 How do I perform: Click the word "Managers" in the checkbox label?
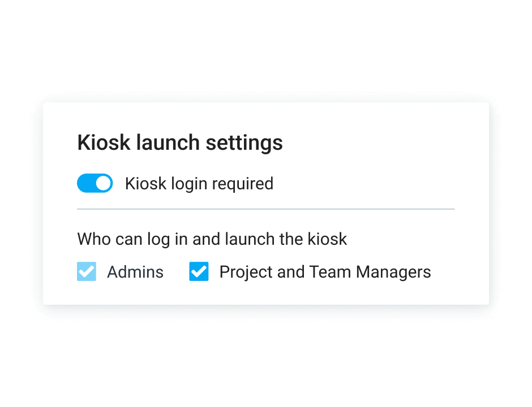(393, 272)
